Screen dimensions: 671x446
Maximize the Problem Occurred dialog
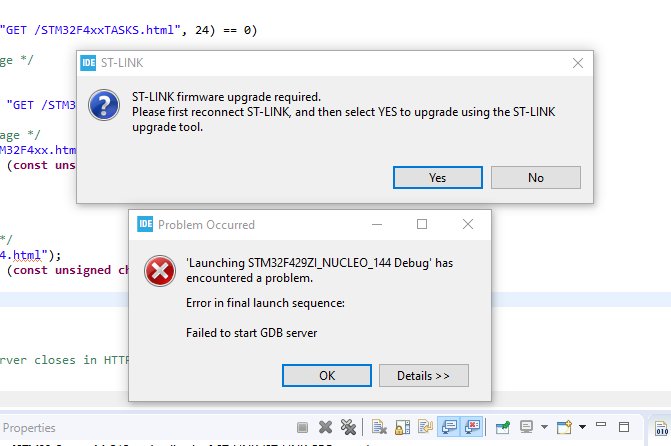click(x=422, y=224)
